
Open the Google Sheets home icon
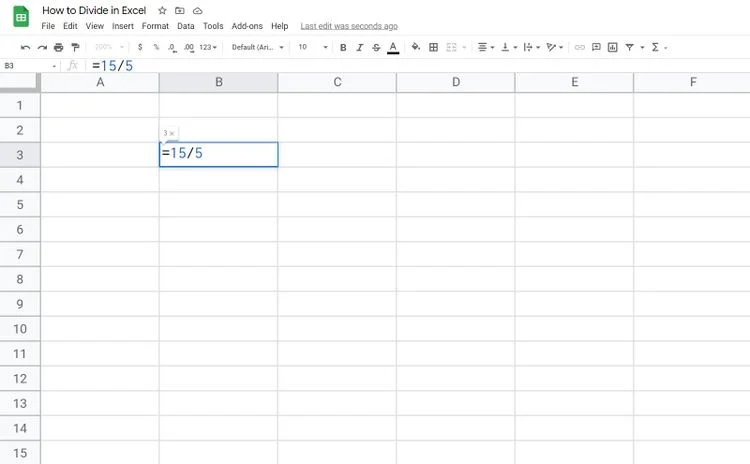[x=21, y=17]
